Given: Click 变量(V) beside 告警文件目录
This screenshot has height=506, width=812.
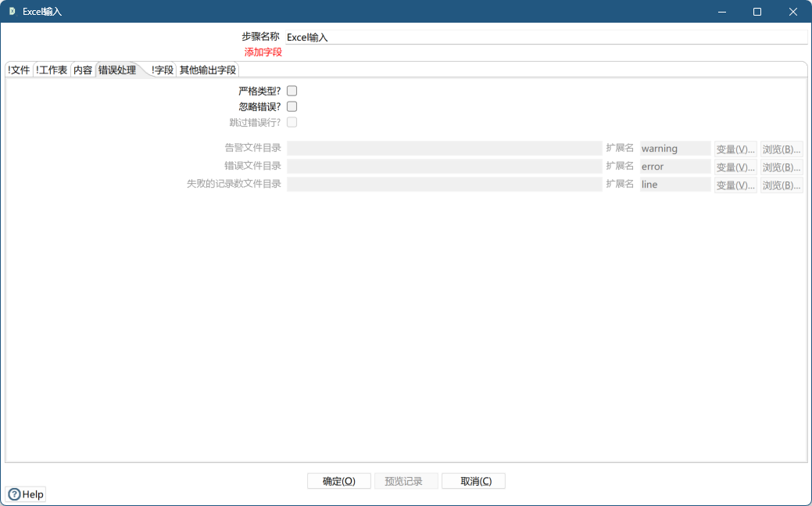Looking at the screenshot, I should 735,148.
